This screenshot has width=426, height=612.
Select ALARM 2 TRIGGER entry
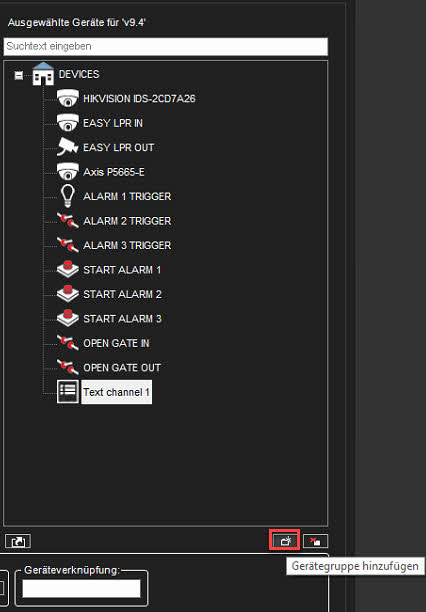(127, 221)
